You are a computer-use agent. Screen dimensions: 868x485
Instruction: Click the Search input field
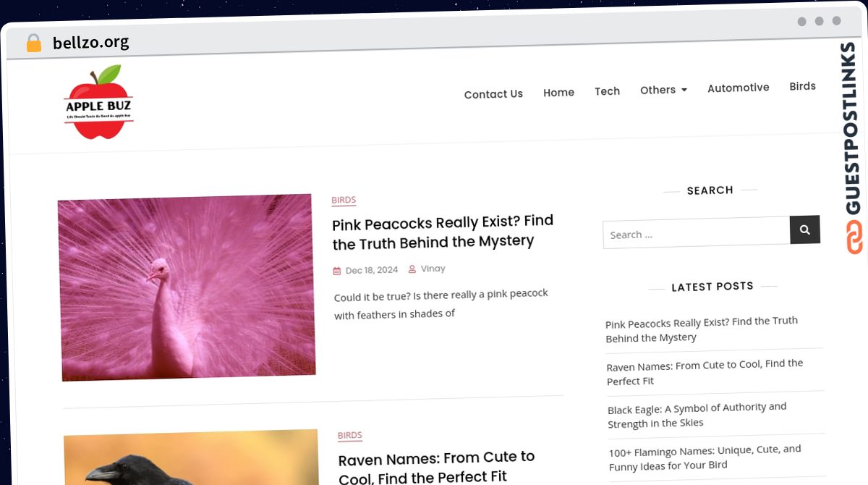click(697, 232)
